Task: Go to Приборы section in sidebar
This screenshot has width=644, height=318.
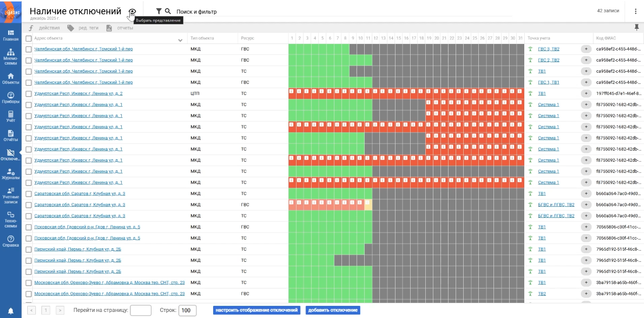Action: pyautogui.click(x=11, y=98)
